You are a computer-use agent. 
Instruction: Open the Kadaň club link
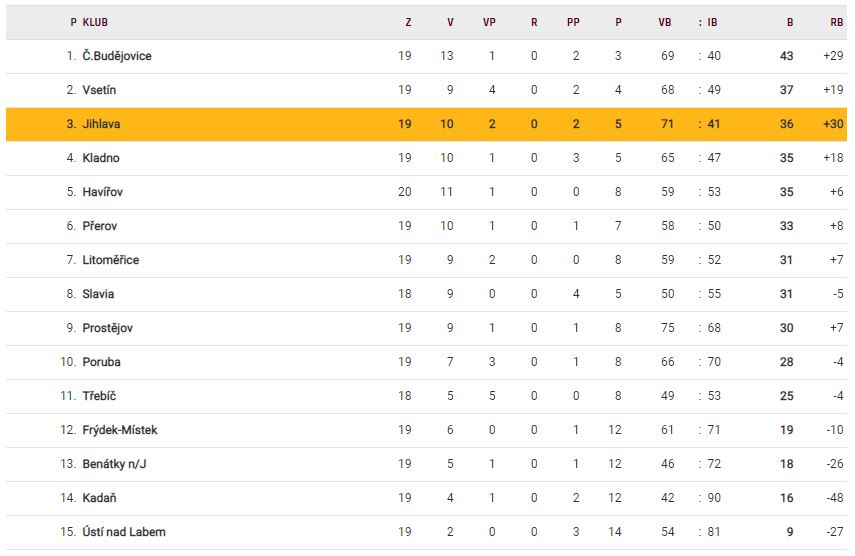pos(100,498)
